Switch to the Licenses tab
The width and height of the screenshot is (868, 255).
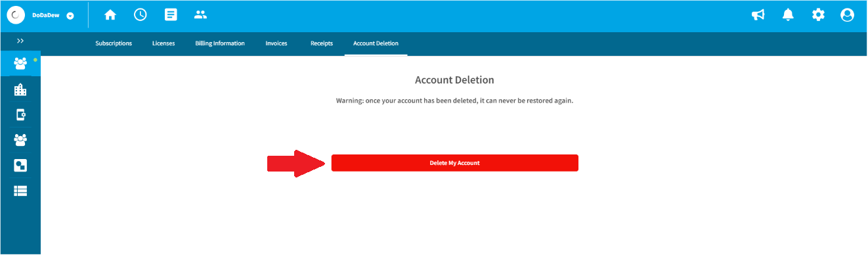pos(163,43)
